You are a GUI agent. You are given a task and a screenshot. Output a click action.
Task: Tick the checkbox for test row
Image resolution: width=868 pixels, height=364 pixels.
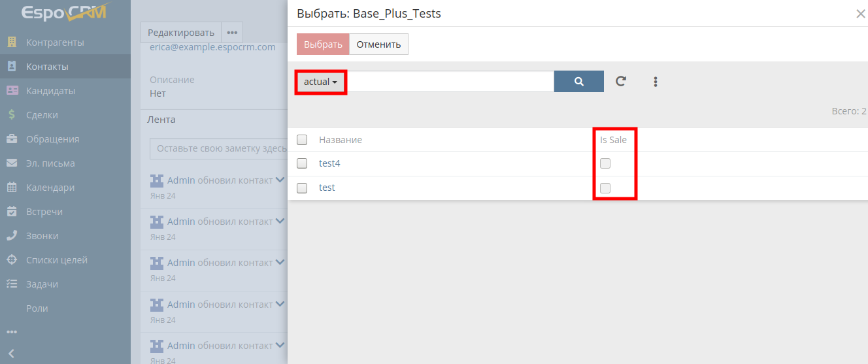[x=302, y=188]
